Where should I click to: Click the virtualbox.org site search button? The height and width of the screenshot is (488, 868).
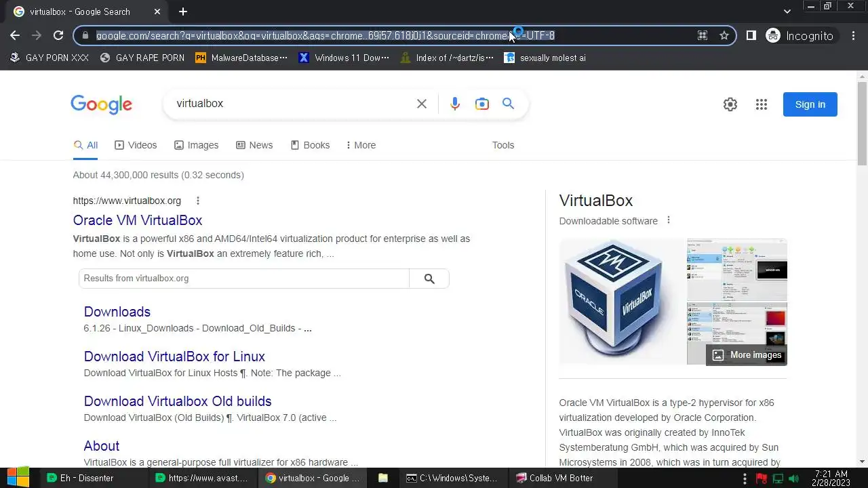tap(429, 279)
